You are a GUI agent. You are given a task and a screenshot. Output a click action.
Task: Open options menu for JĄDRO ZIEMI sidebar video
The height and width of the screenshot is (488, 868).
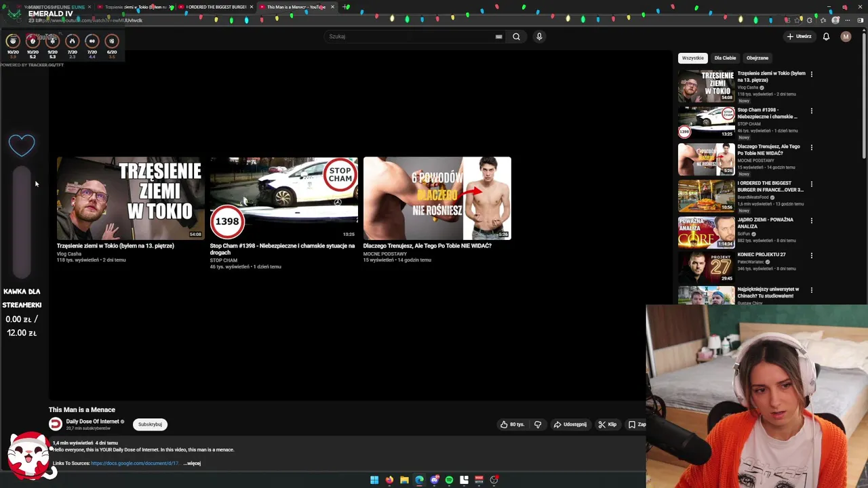[x=811, y=220]
